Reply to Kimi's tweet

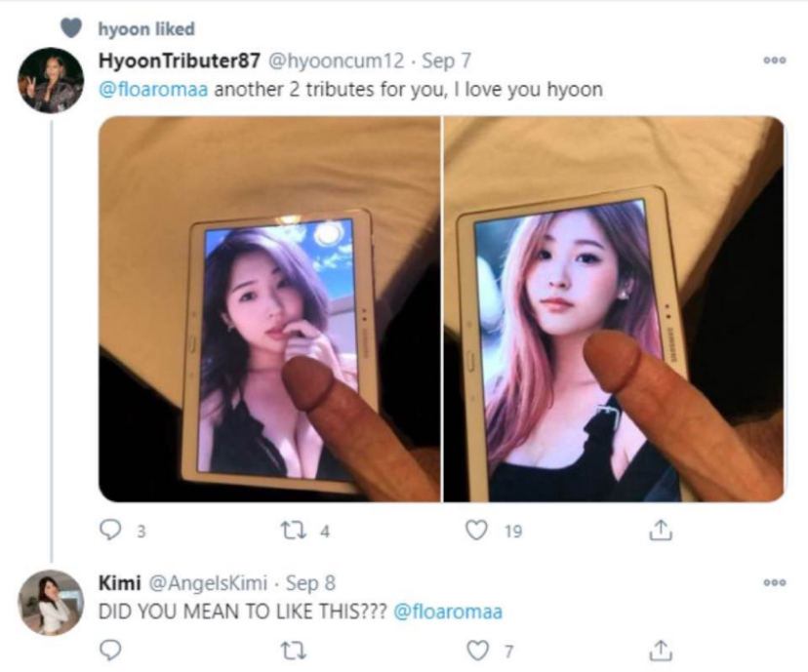[x=109, y=651]
